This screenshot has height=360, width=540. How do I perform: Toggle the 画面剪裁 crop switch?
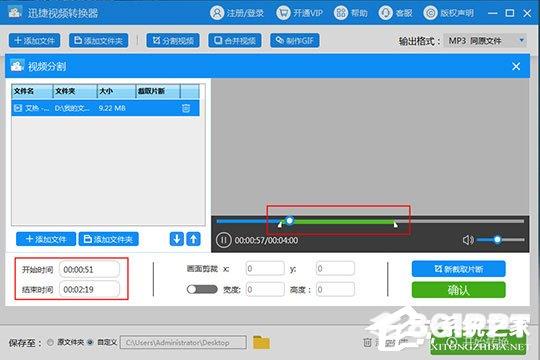(x=202, y=289)
